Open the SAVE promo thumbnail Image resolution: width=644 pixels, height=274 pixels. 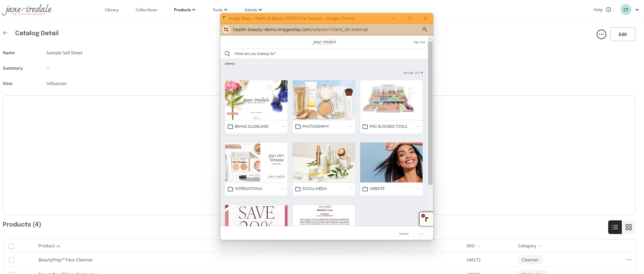pyautogui.click(x=256, y=215)
